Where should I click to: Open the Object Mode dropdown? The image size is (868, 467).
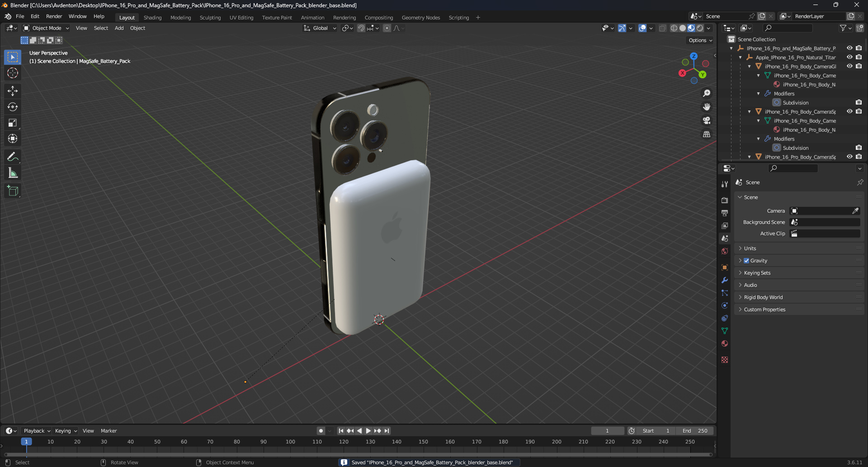[x=46, y=28]
